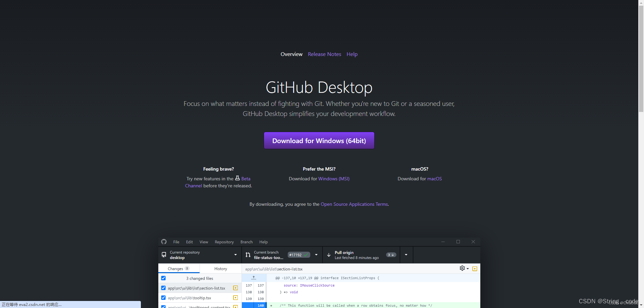Switch to the History tab
The height and width of the screenshot is (308, 644).
tap(220, 268)
